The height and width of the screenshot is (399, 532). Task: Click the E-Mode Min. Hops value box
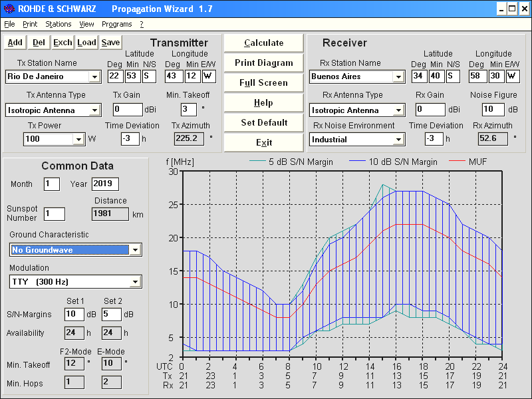click(x=112, y=383)
